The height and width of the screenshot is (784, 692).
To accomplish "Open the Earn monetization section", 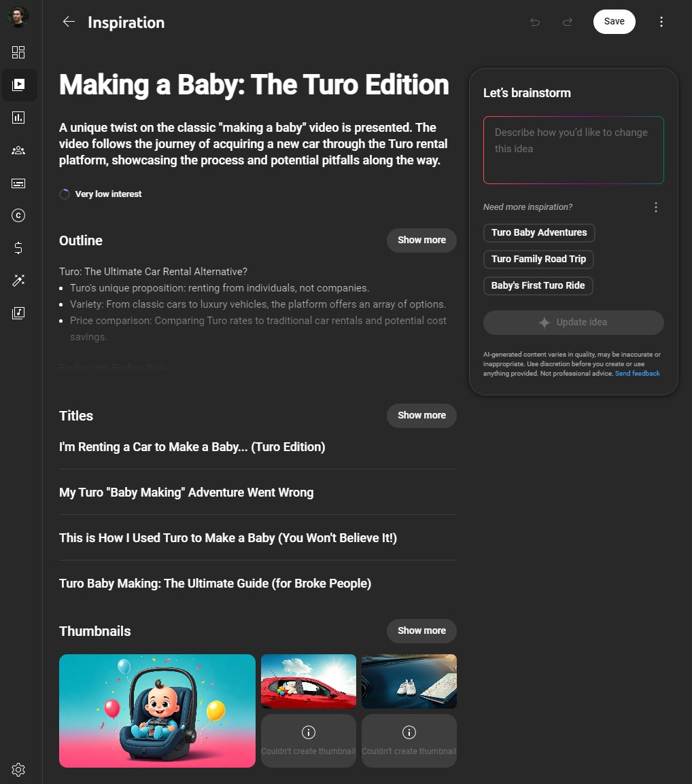I will 18,248.
